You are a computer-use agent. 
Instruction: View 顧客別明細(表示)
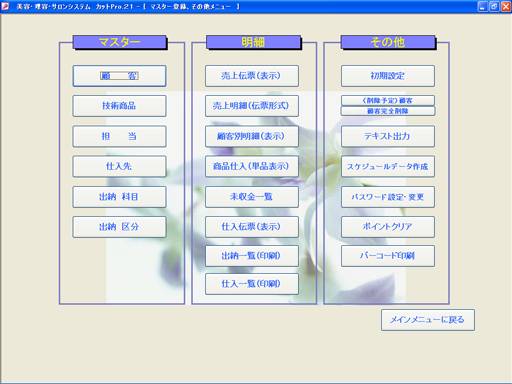point(252,136)
